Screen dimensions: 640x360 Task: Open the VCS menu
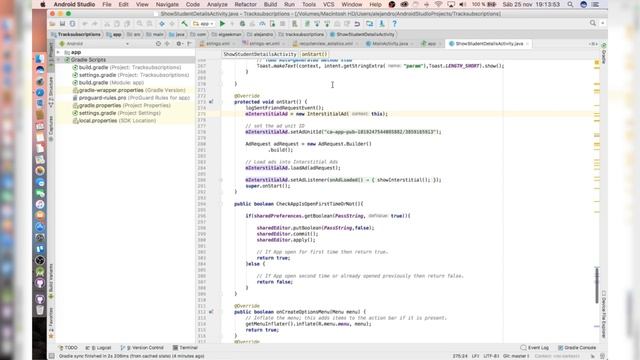tap(329, 4)
